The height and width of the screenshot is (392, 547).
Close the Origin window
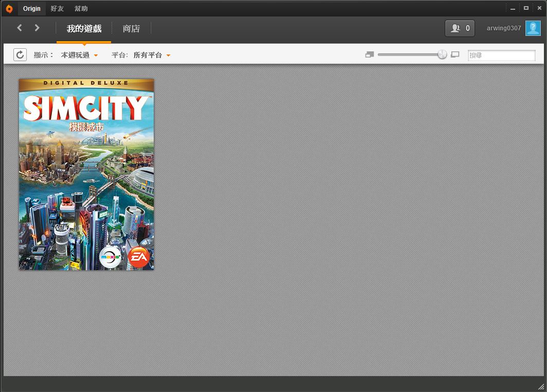coord(539,8)
